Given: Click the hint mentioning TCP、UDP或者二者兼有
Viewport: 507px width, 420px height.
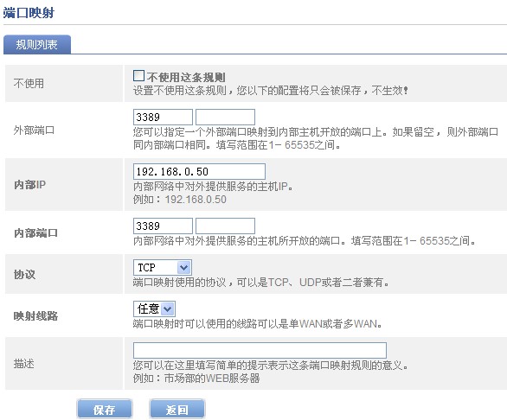Looking at the screenshot, I should pos(261,283).
